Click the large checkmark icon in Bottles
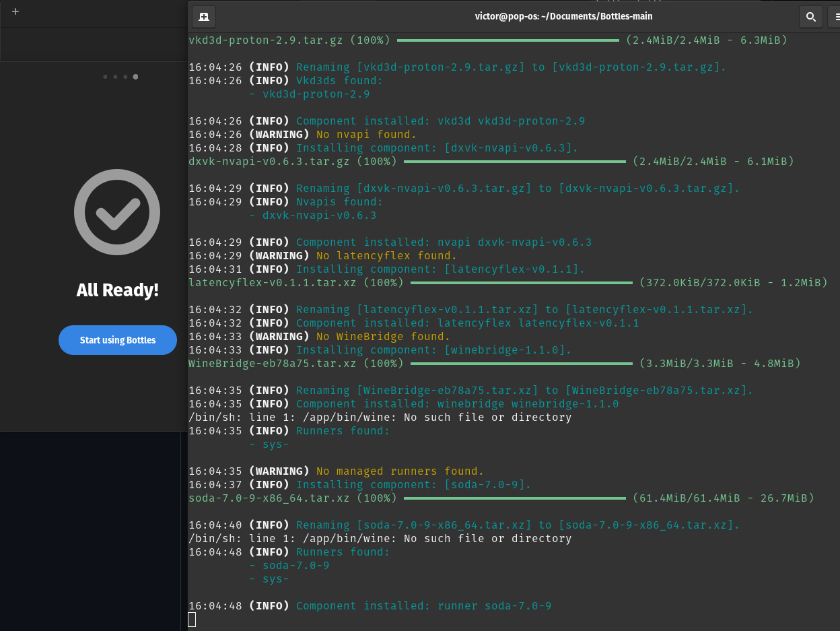Screen dimensions: 840x631 [117, 212]
